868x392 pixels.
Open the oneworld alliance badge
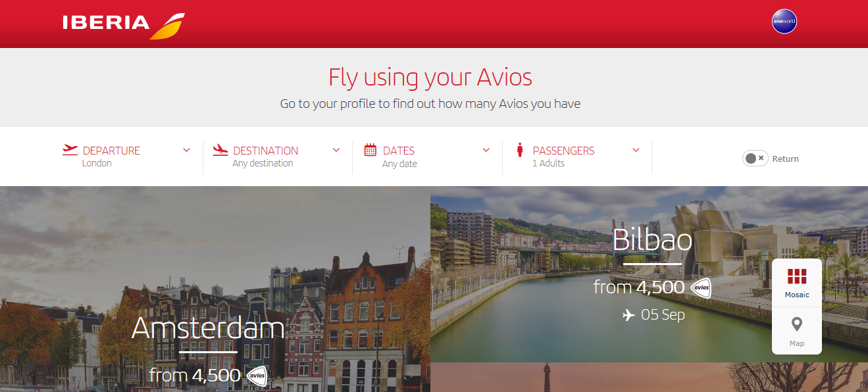point(784,21)
